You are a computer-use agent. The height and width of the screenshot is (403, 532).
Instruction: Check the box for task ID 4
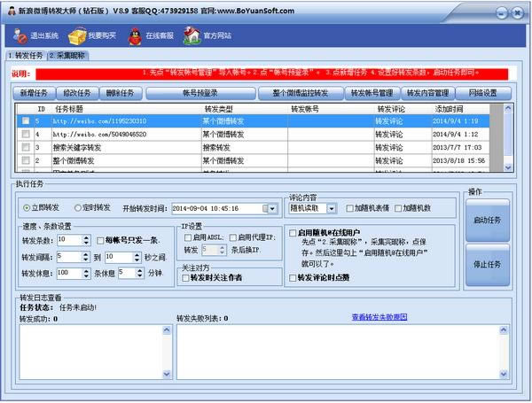(x=26, y=134)
